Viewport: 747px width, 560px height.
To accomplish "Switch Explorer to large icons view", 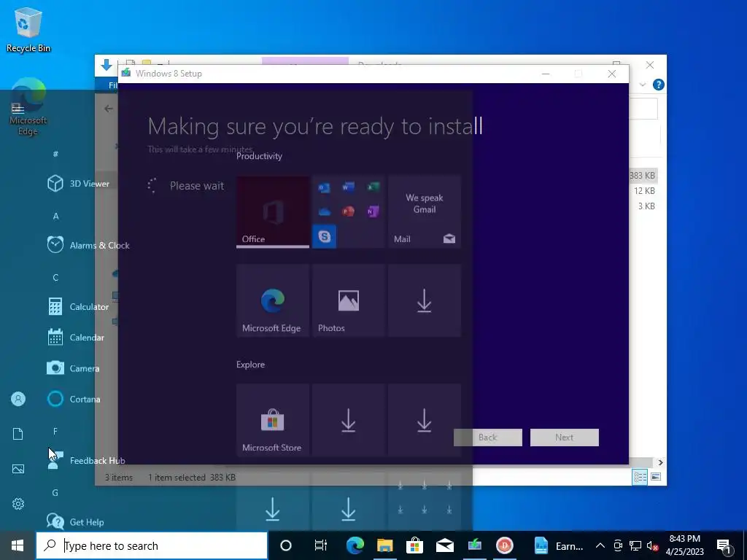I will [656, 477].
